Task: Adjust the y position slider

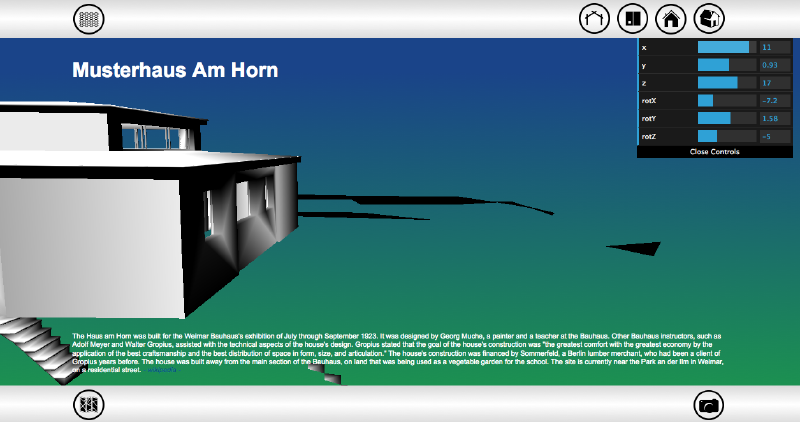Action: tap(727, 65)
